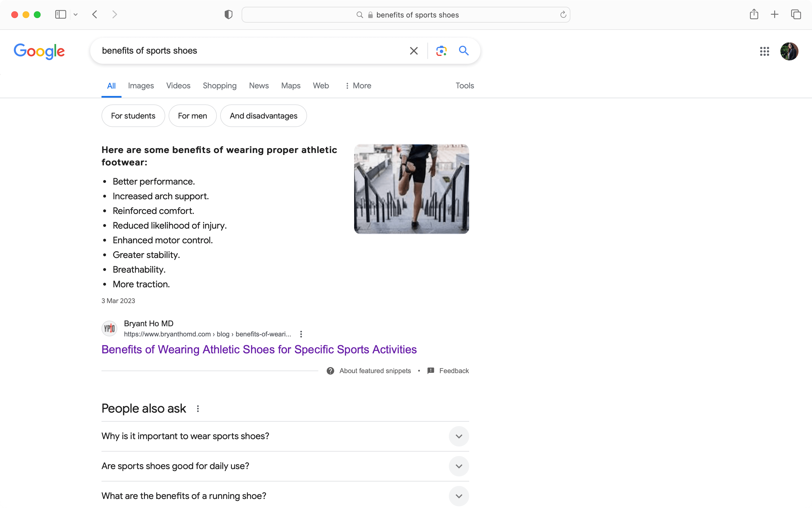Go forward with the forward arrow

(114, 14)
